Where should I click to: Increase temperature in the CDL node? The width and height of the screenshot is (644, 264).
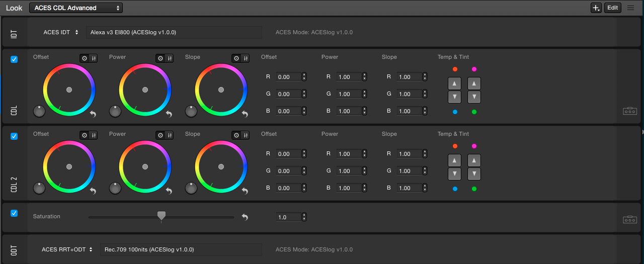[454, 83]
